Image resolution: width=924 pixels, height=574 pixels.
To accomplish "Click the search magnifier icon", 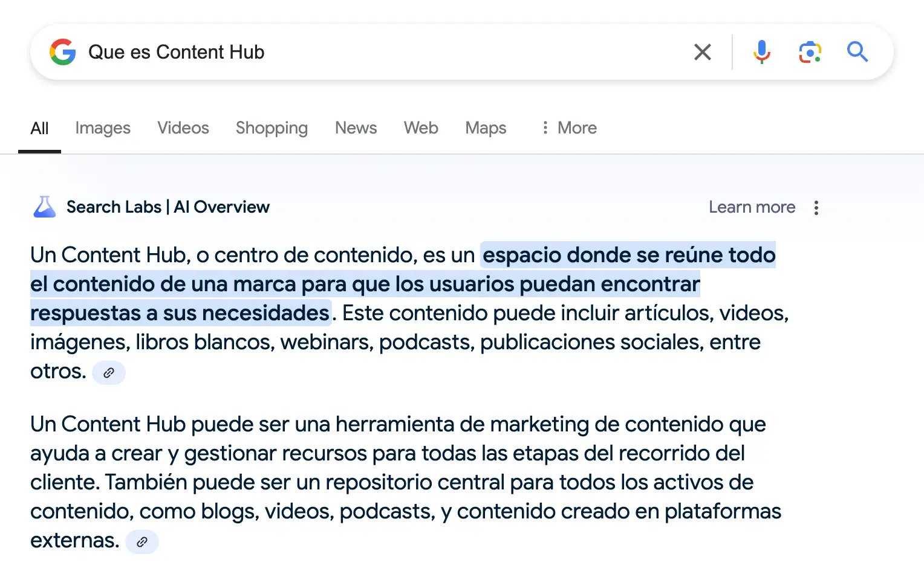I will [857, 52].
